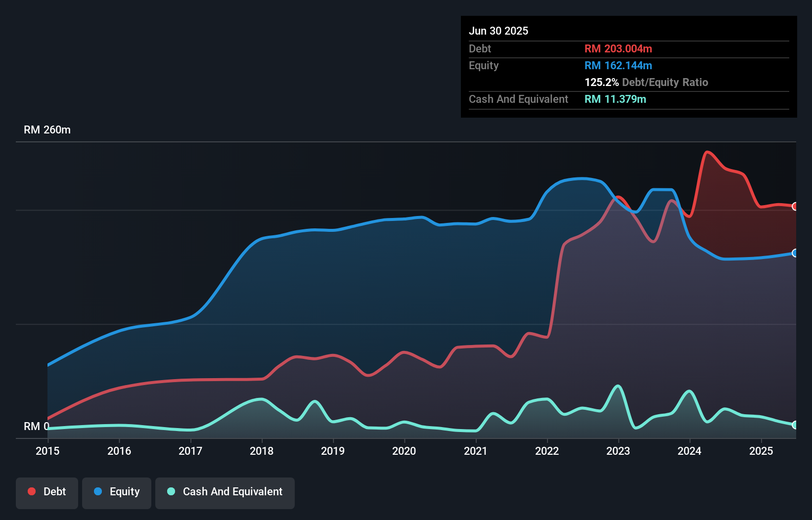
Task: Toggle the Equity series visibility
Action: [116, 492]
